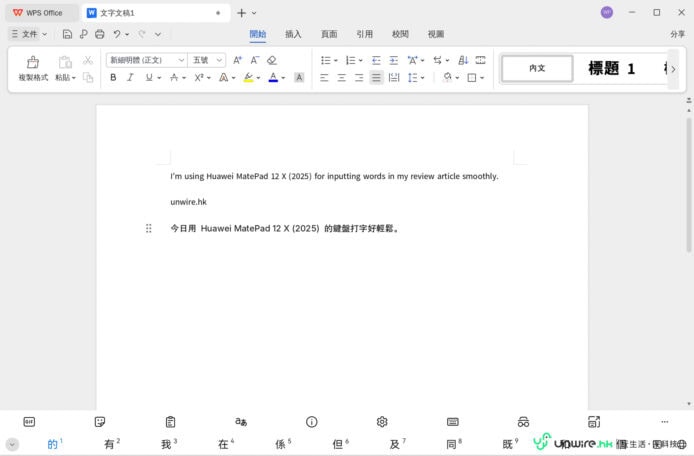
Task: Click the keyboard layout icon
Action: 453,422
